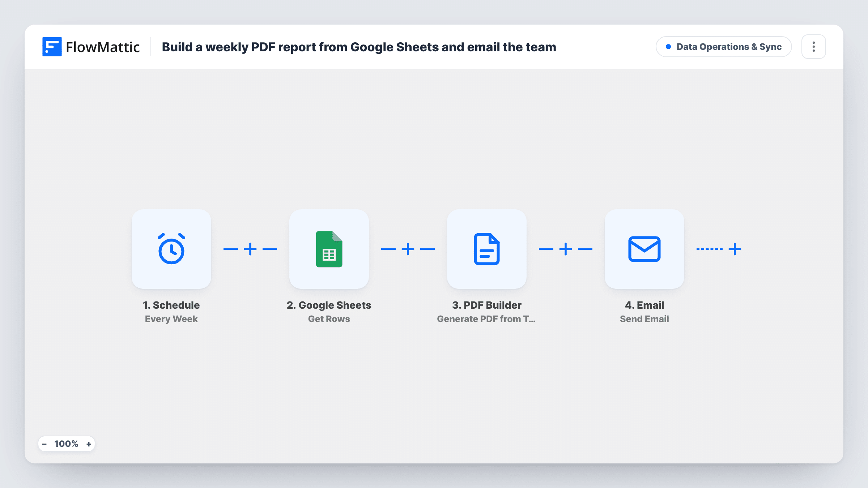The height and width of the screenshot is (488, 868).
Task: Click 'Generate PDF from T...' subtitle
Action: [x=486, y=319]
